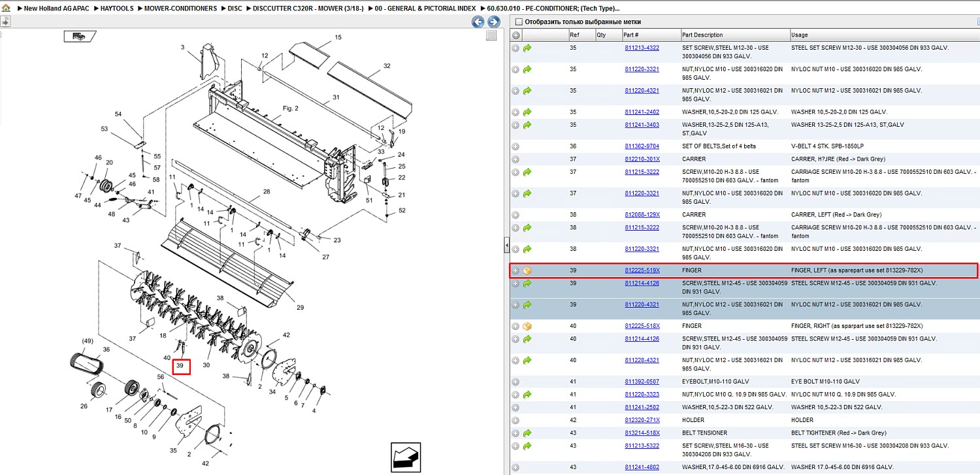Expand the plus icon for part 811362-9704
980x475 pixels.
pos(515,146)
